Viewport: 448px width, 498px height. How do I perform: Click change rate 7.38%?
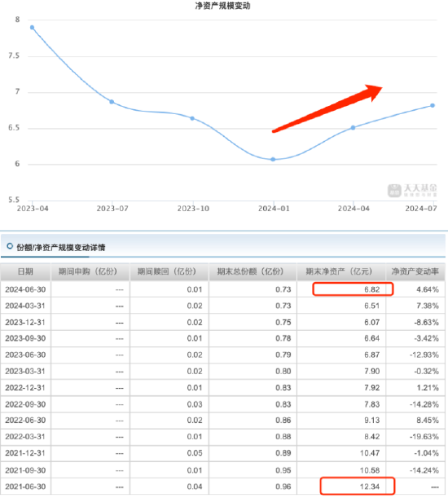coord(428,306)
